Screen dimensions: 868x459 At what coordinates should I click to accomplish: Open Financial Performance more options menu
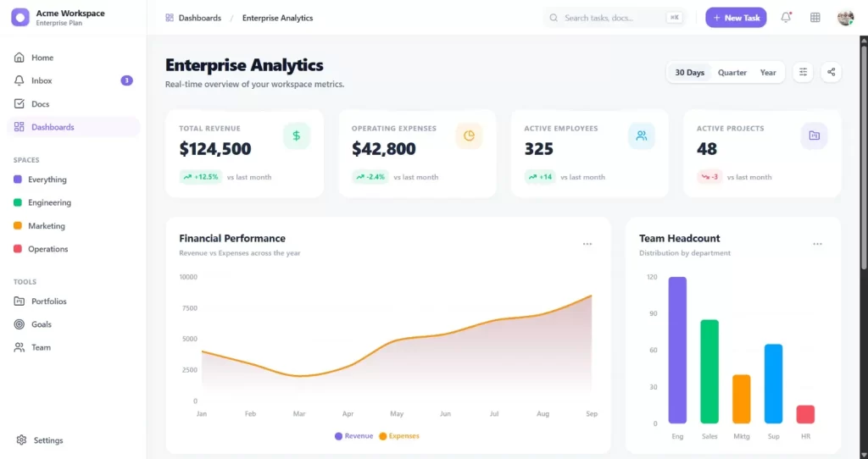587,244
